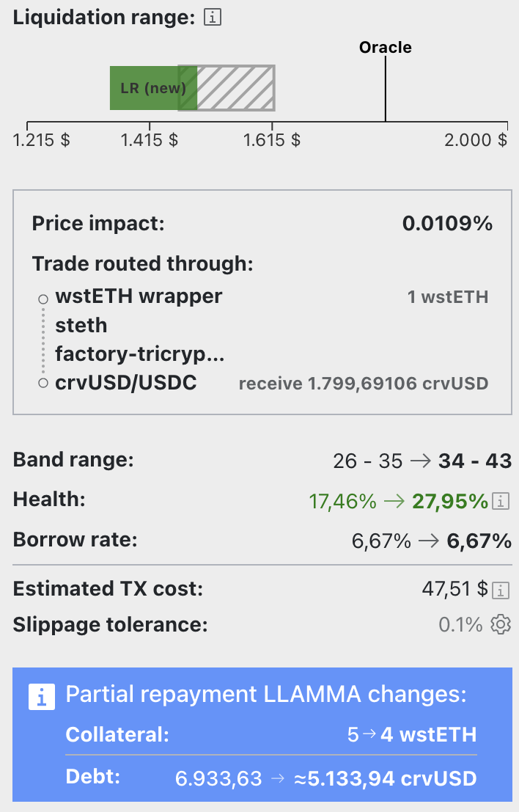The height and width of the screenshot is (812, 519).
Task: Click the Liquidation range info icon
Action: [x=213, y=17]
